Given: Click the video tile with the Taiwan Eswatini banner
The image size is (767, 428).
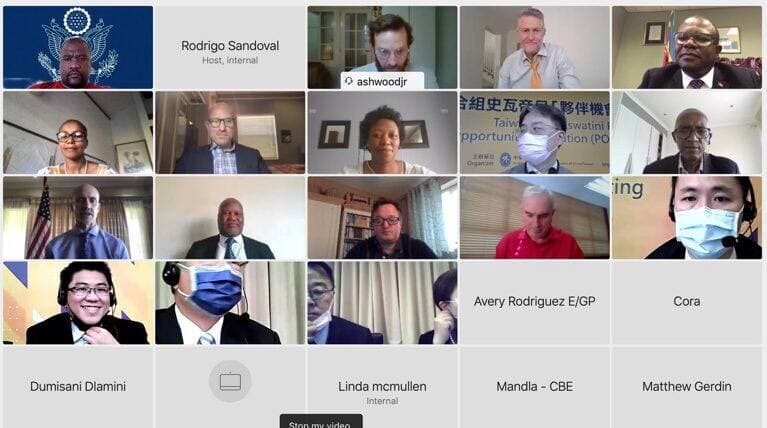Looking at the screenshot, I should tap(535, 133).
